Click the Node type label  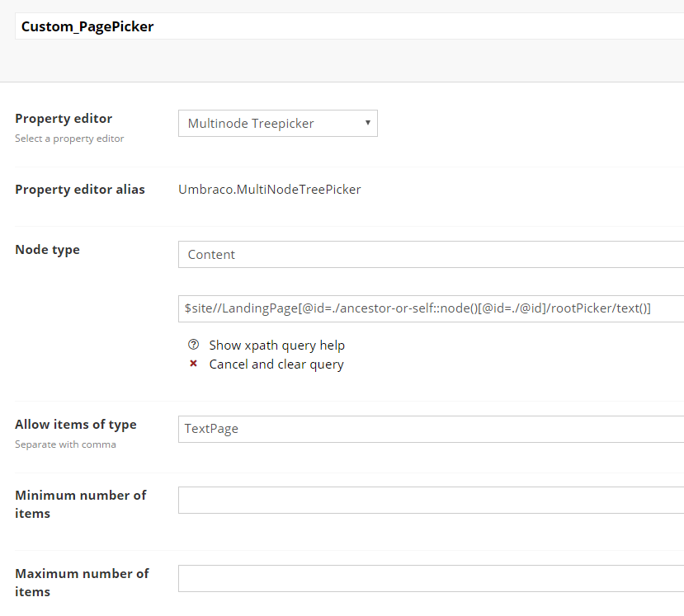[47, 250]
